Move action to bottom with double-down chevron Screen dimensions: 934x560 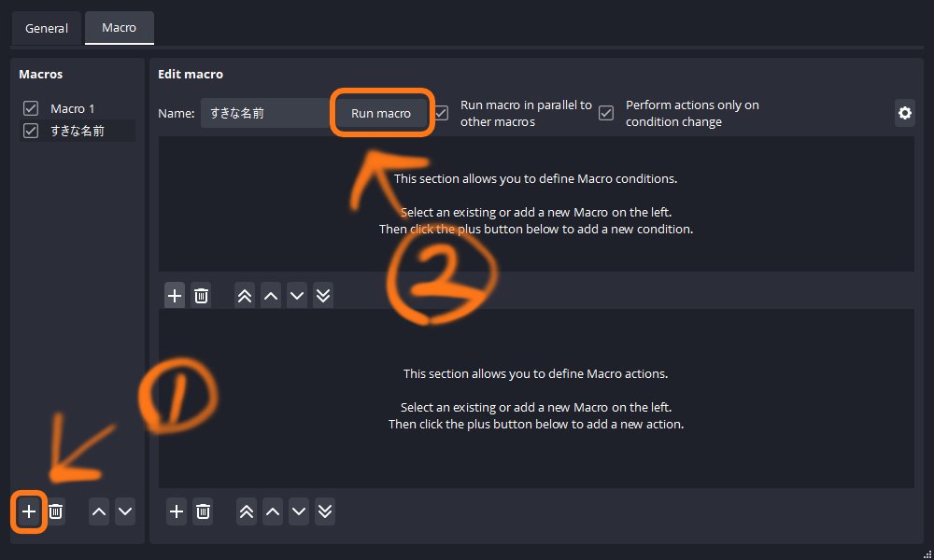pos(322,511)
